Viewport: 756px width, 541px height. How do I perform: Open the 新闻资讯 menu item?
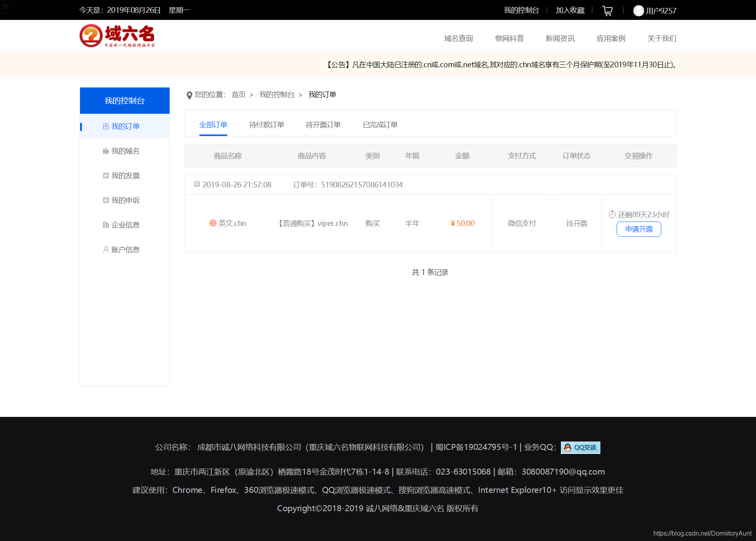(560, 38)
